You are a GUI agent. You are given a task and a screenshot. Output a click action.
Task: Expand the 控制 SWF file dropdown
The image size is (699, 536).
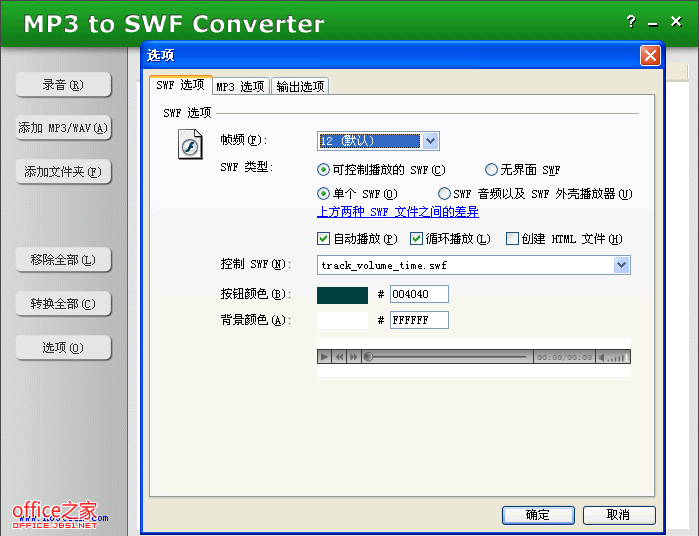(x=621, y=265)
